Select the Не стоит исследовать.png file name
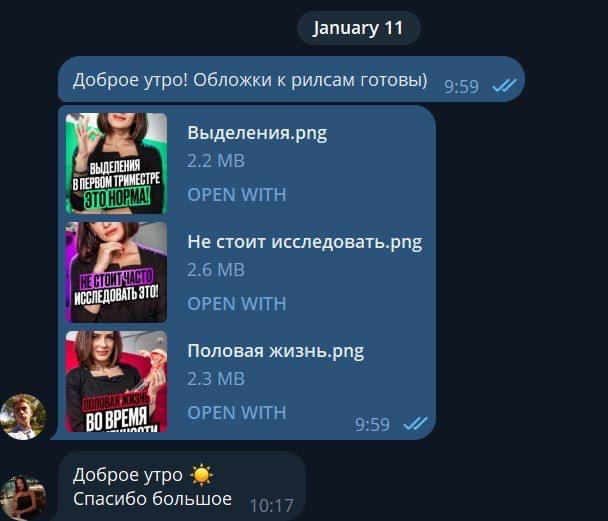This screenshot has height=521, width=608. 305,242
